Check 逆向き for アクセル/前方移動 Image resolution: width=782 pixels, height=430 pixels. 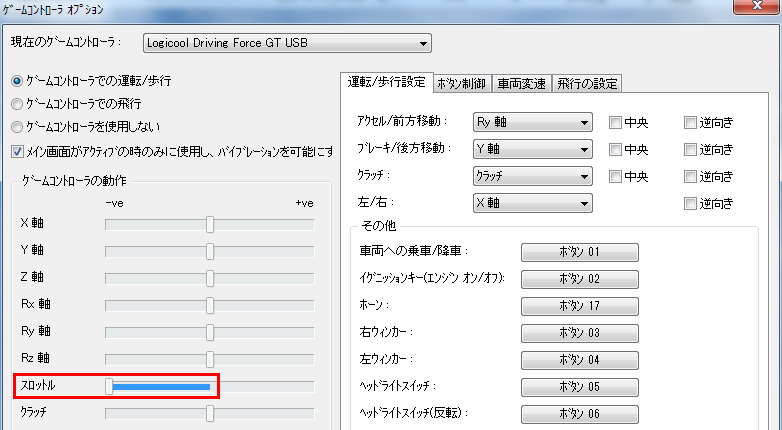tap(690, 122)
